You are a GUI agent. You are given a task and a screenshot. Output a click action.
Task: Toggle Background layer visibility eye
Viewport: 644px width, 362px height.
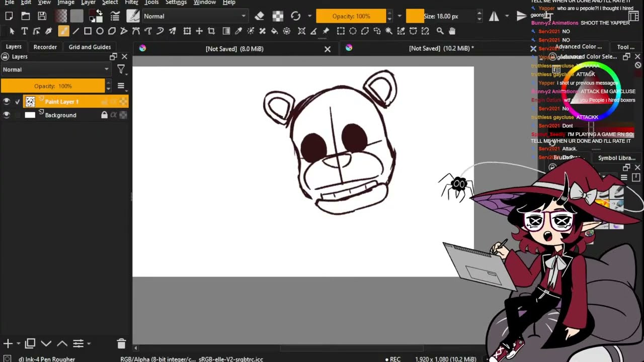click(x=6, y=115)
